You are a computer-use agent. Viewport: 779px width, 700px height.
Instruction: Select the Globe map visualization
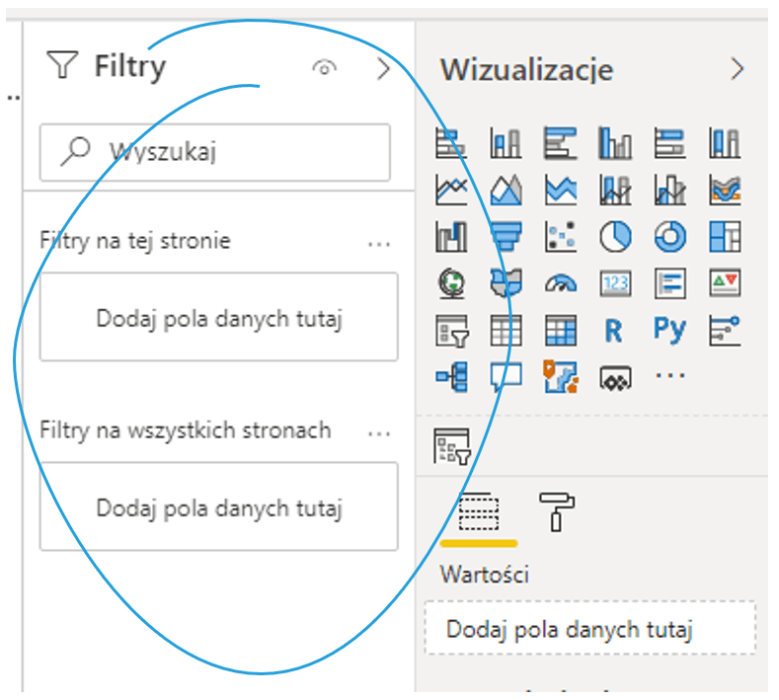click(451, 284)
